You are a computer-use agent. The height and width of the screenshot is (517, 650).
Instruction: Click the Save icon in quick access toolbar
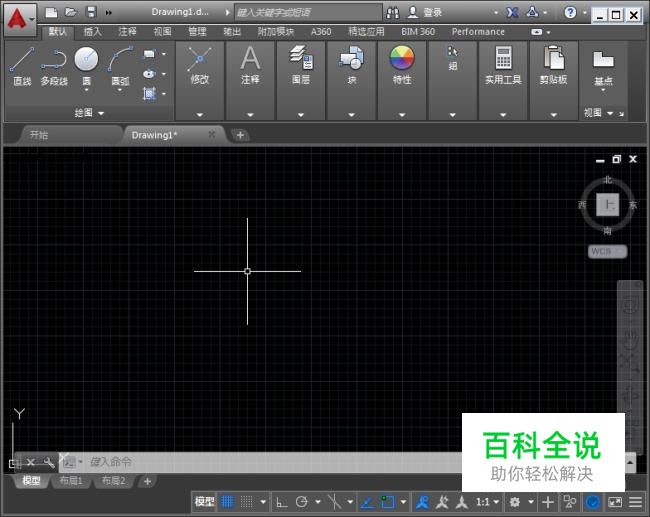click(x=91, y=12)
